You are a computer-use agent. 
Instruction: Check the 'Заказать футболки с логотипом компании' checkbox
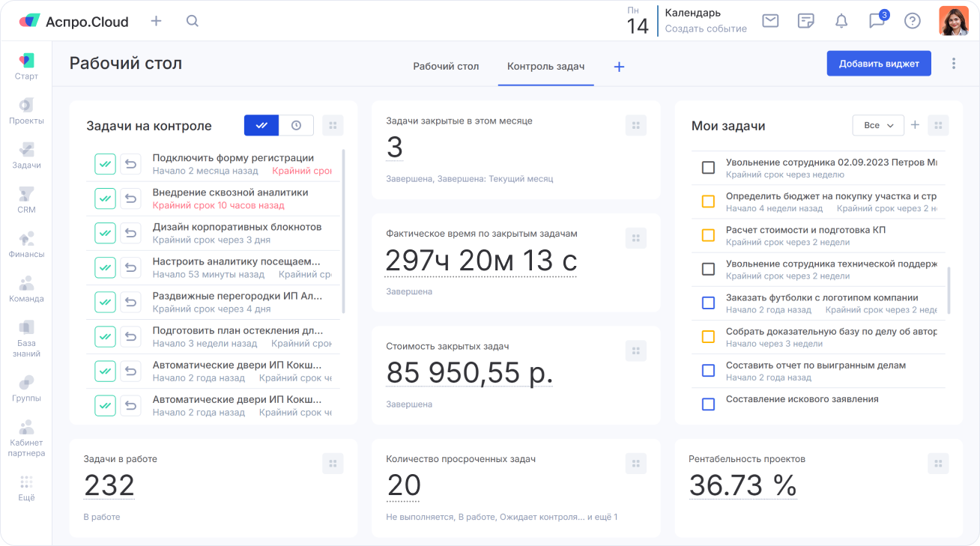708,303
